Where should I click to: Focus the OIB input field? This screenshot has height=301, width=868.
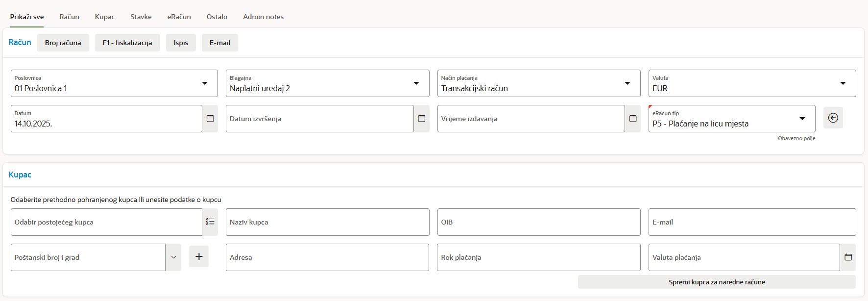pos(538,222)
